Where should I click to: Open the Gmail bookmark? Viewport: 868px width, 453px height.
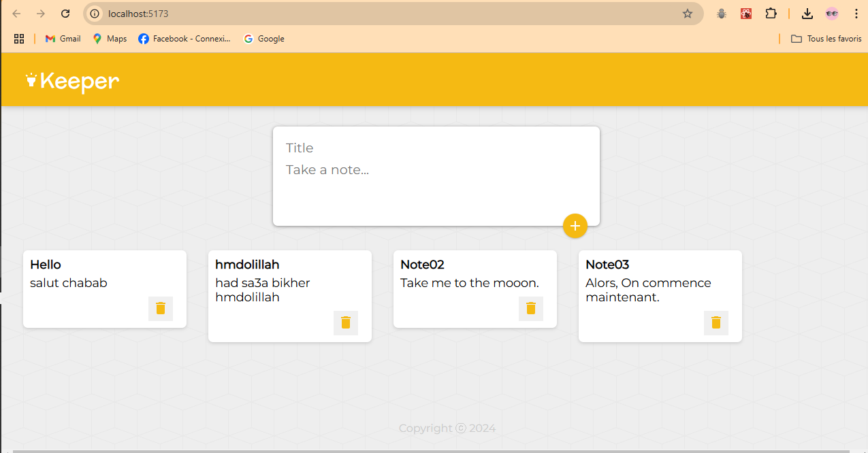[x=63, y=39]
